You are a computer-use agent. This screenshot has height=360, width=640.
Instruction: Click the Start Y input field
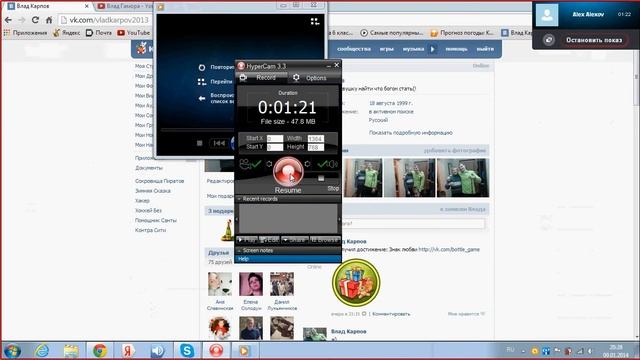(x=275, y=147)
